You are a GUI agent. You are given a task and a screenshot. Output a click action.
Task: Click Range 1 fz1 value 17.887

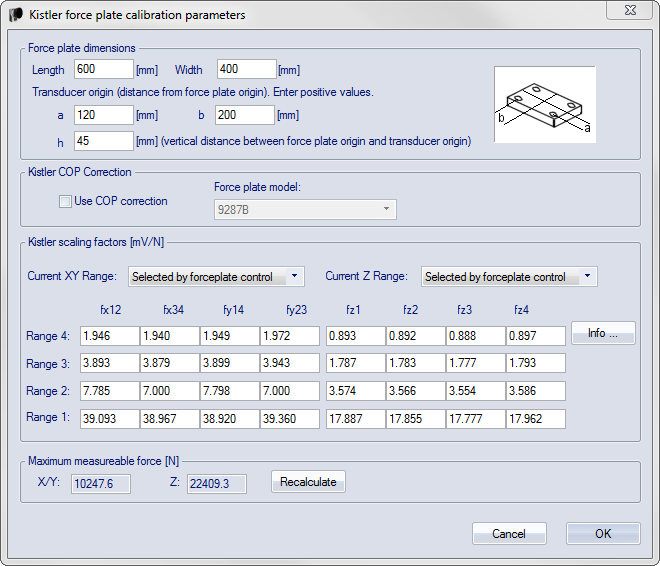(x=356, y=419)
